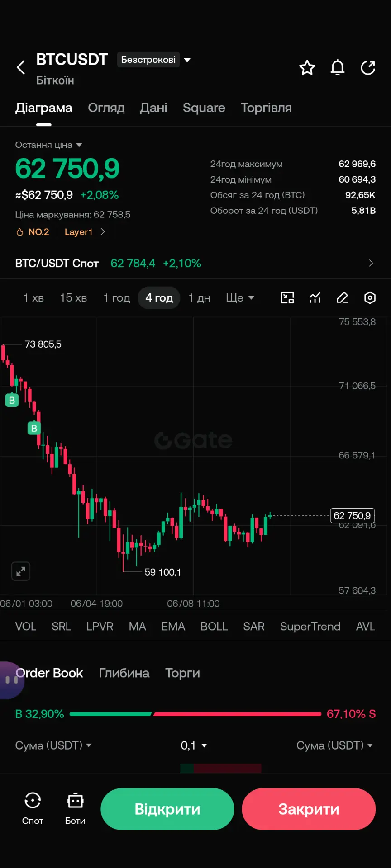This screenshot has width=391, height=868.
Task: Tap the 73 805,5 chart high label
Action: (x=43, y=344)
